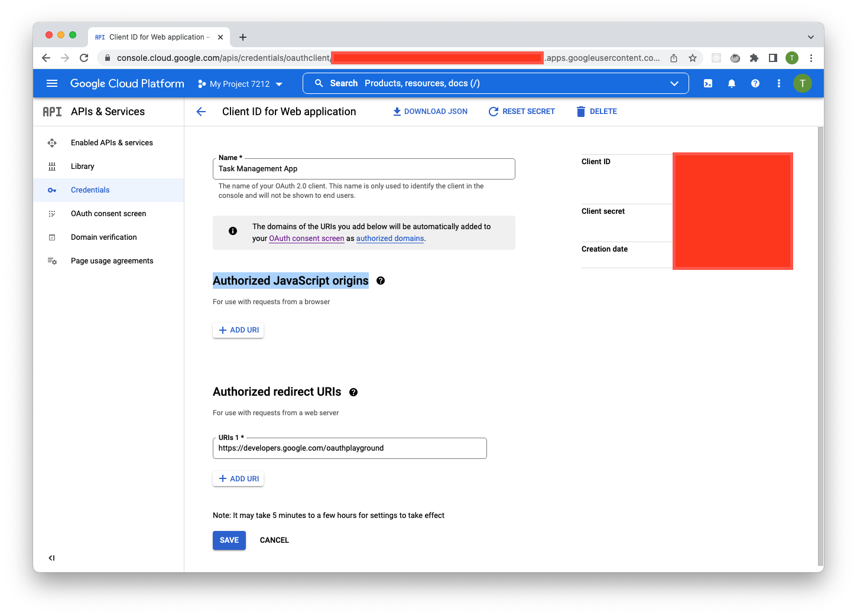Go back with the blue arrow beside page title

(x=201, y=112)
